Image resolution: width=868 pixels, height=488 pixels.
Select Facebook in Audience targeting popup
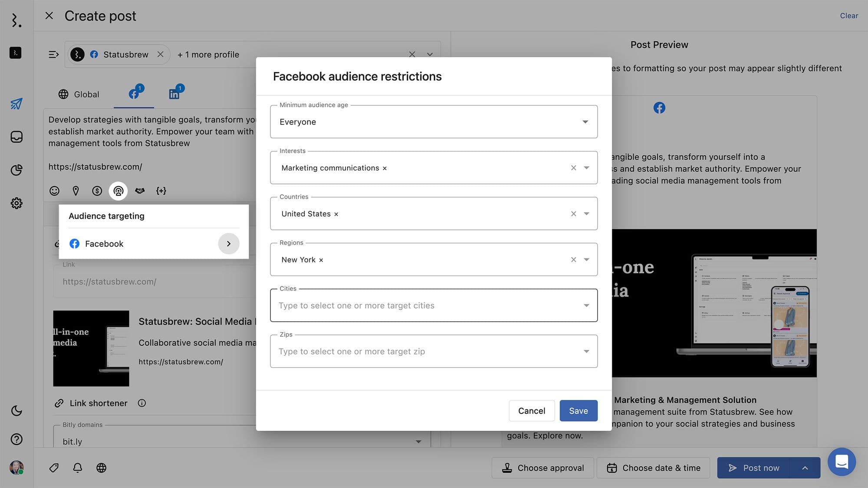[x=154, y=244]
